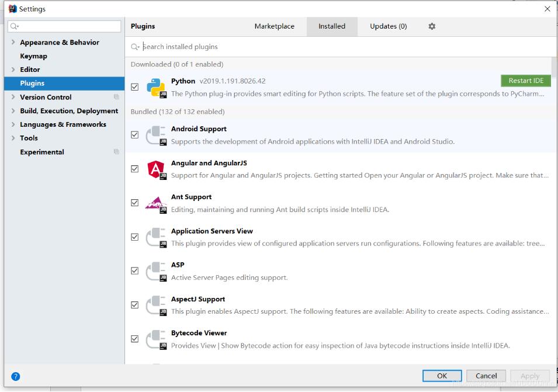Screen dimensions: 558x392
Task: Open the Updates (0) tab
Action: [x=388, y=26]
